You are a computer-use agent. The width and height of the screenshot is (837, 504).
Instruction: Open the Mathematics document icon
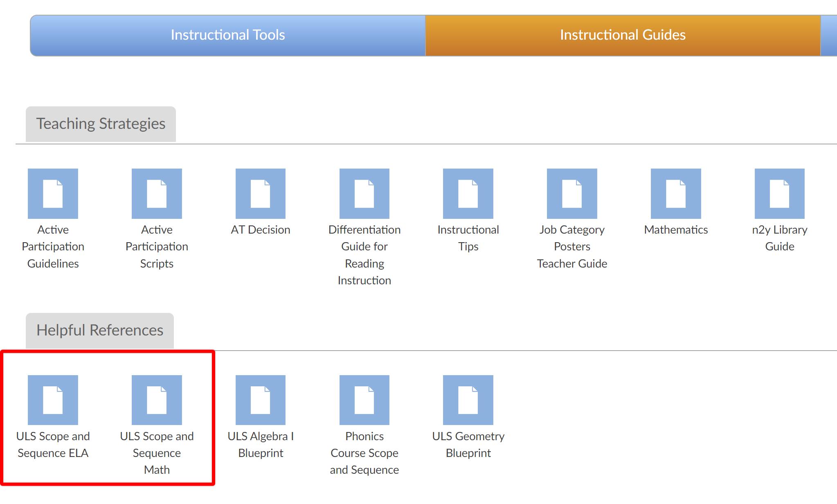point(676,193)
